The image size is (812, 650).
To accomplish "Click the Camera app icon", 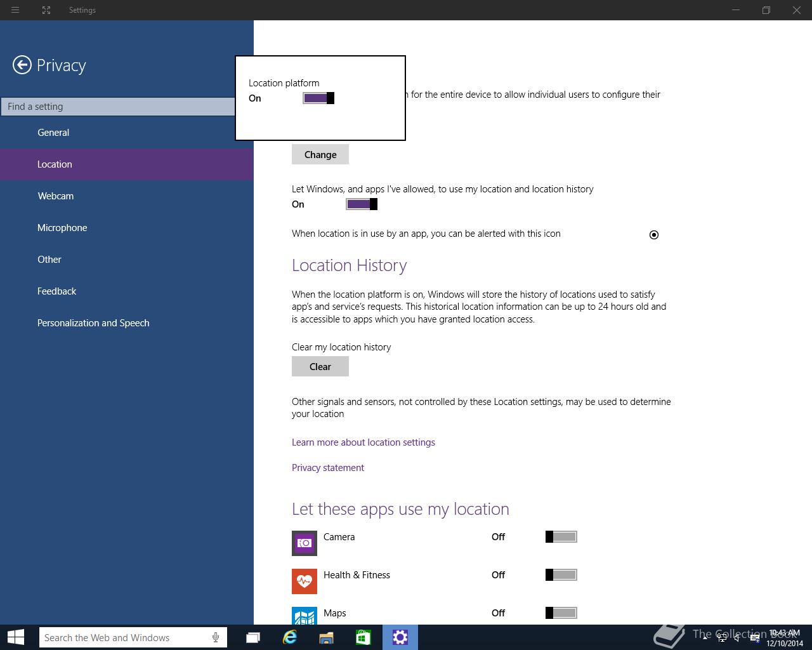I will click(304, 543).
